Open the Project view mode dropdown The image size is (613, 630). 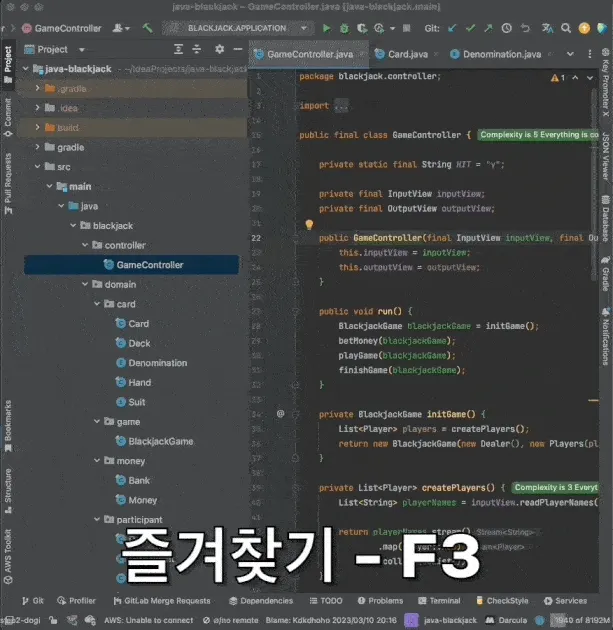[x=82, y=49]
